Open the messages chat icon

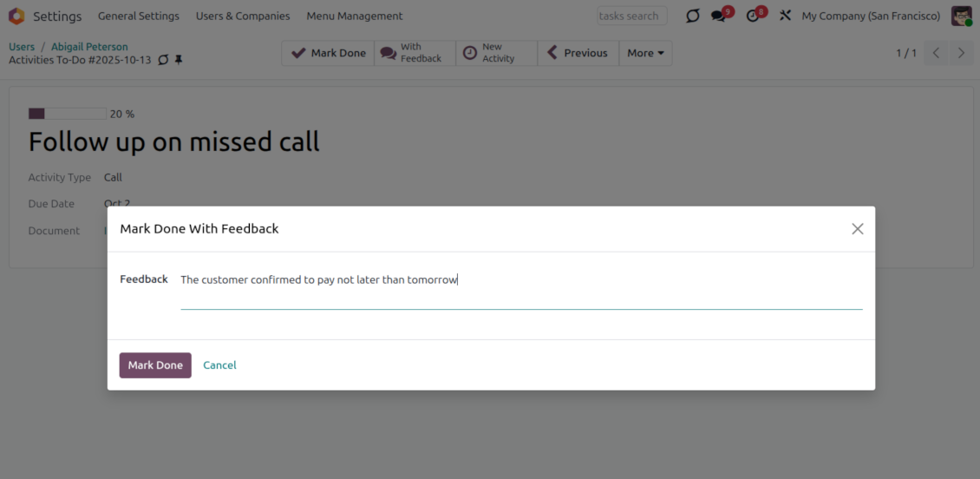718,16
